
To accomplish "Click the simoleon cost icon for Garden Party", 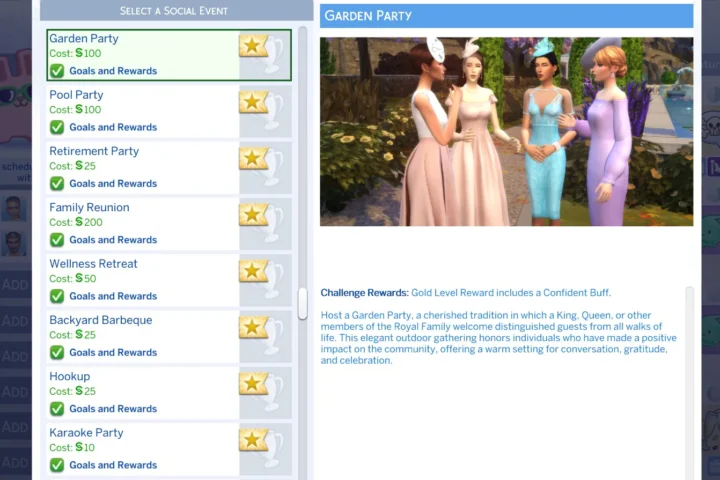I will (79, 53).
